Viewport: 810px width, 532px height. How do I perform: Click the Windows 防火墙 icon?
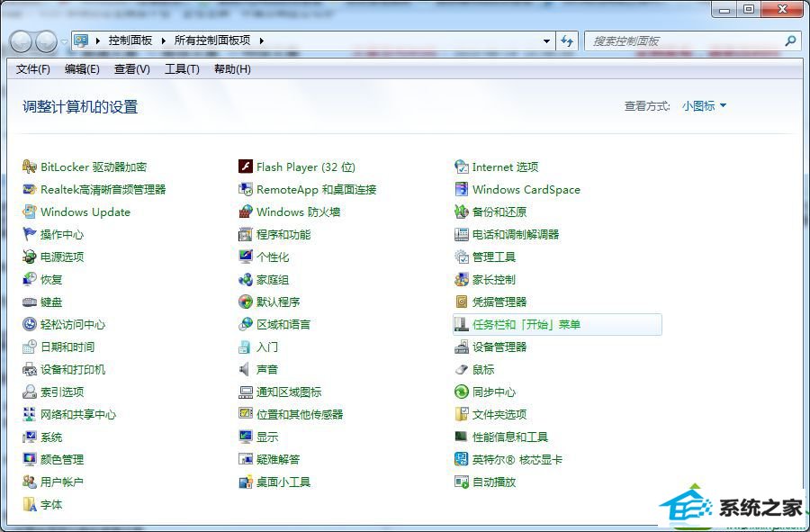point(246,212)
